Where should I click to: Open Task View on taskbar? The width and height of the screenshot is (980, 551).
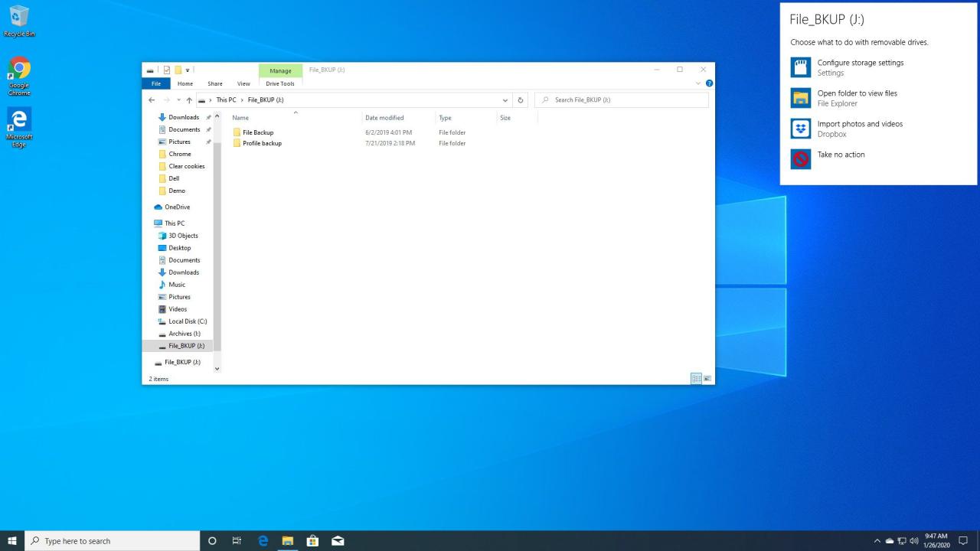237,541
